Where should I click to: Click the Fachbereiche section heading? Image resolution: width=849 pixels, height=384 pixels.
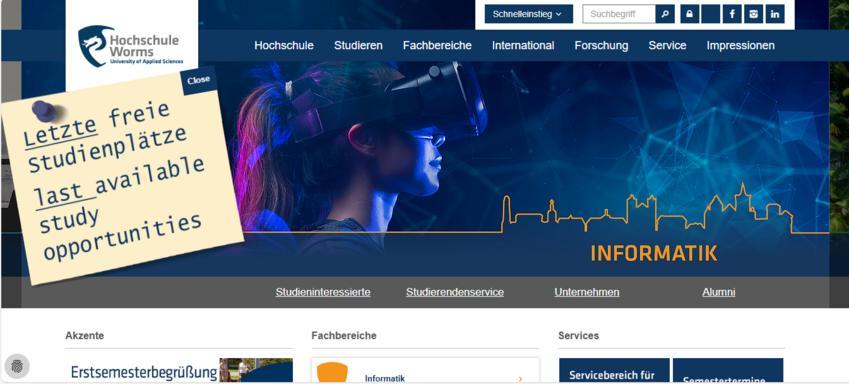click(344, 336)
